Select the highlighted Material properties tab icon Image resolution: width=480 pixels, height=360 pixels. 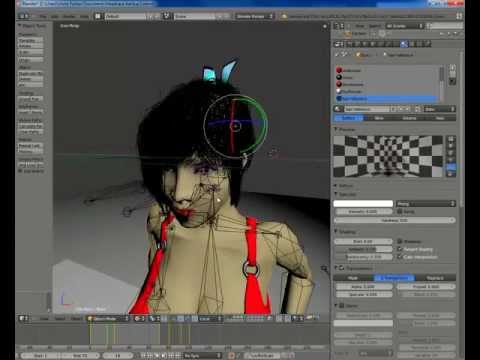click(404, 44)
